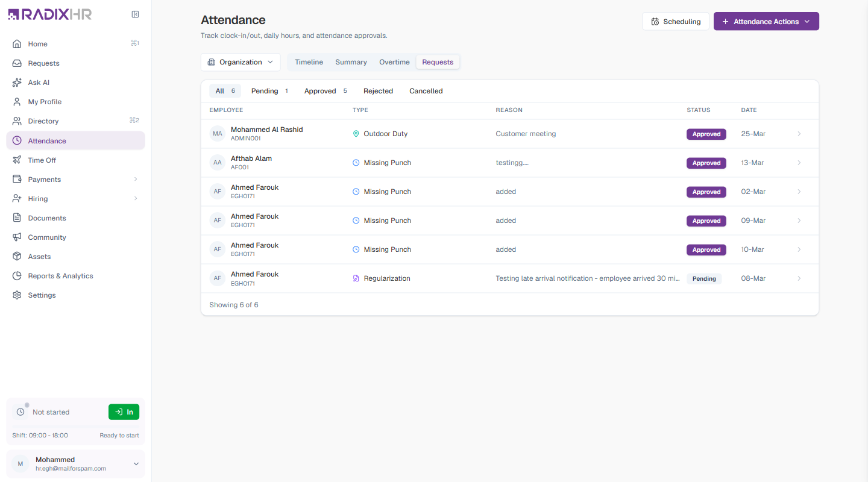The width and height of the screenshot is (868, 482).
Task: Collapse the sidebar panel icon
Action: click(x=136, y=14)
